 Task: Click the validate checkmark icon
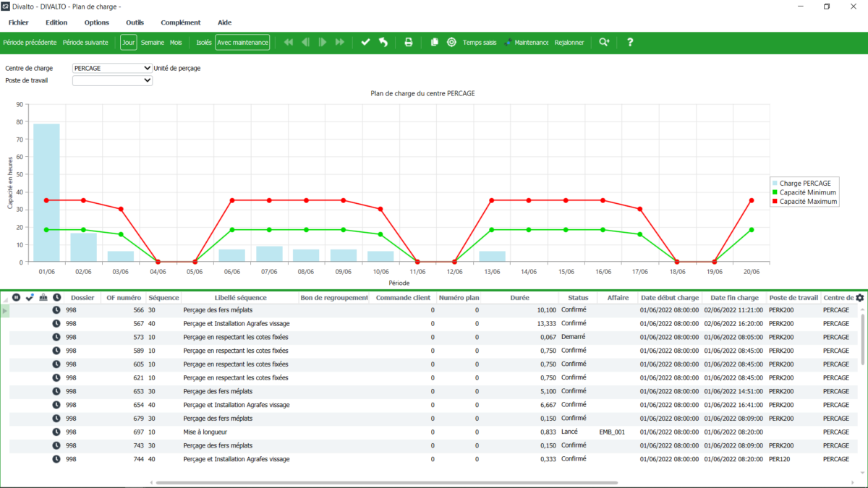(x=365, y=43)
